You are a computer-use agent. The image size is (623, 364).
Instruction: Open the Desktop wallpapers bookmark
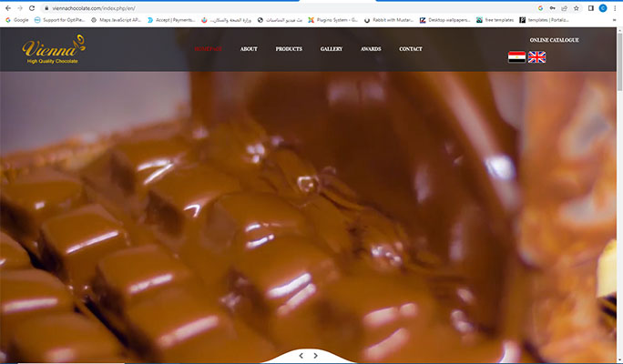pyautogui.click(x=445, y=20)
